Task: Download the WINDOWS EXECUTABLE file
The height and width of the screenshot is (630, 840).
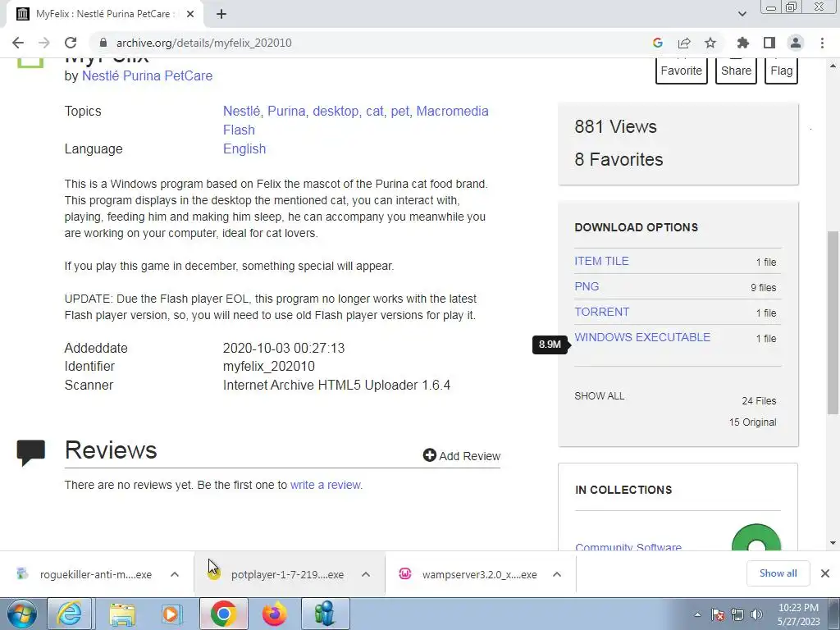Action: point(642,337)
